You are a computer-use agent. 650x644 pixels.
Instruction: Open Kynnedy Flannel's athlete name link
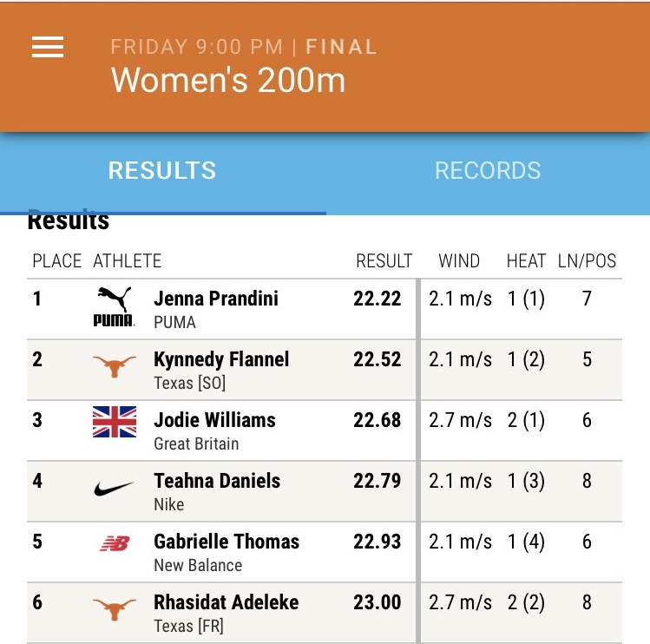(221, 359)
